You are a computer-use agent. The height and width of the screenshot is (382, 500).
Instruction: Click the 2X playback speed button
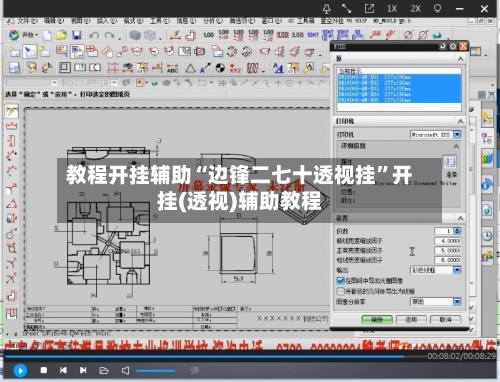(x=415, y=9)
